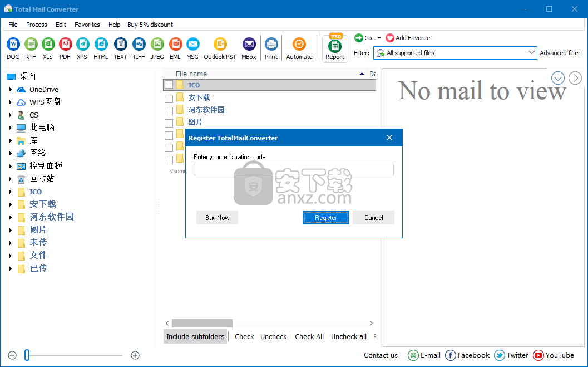Image resolution: width=588 pixels, height=367 pixels.
Task: Open the Favorites menu
Action: 87,25
